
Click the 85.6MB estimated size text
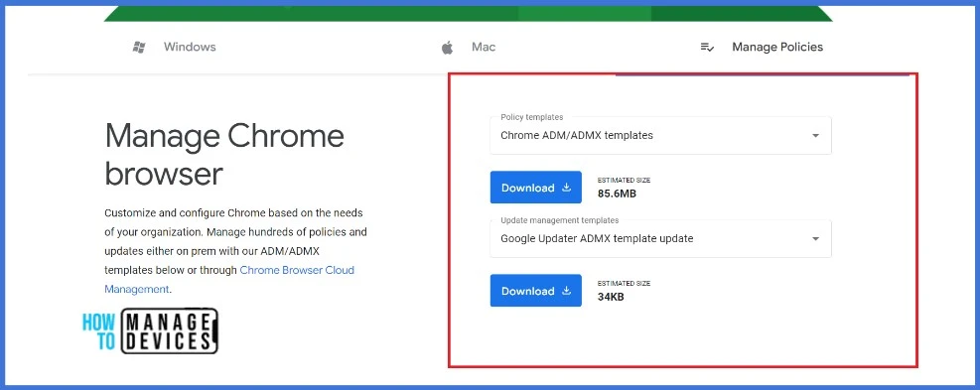tap(617, 194)
